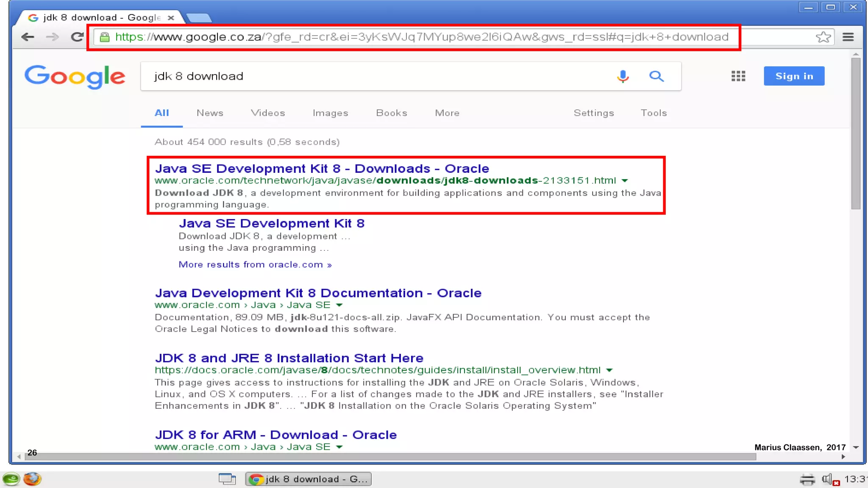Open the More search menu
The width and height of the screenshot is (868, 488).
pos(447,113)
